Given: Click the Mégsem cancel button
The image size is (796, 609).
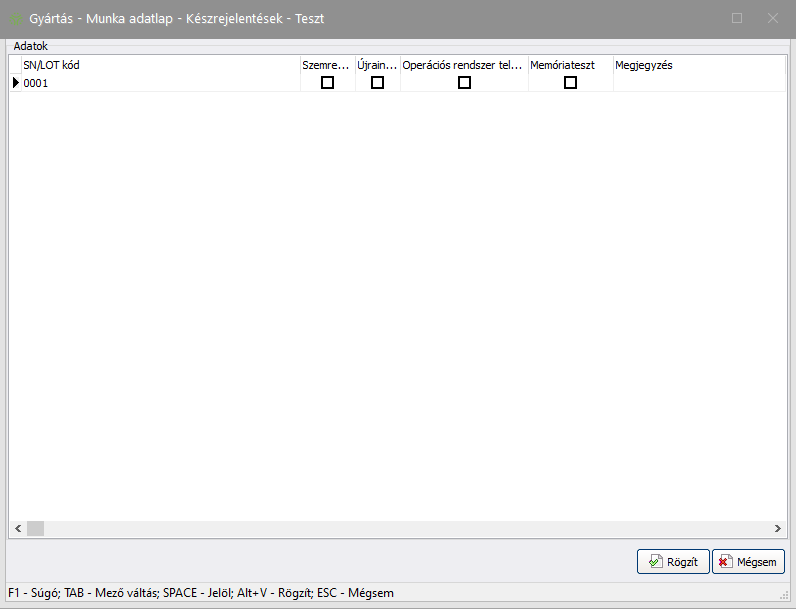Looking at the screenshot, I should [x=748, y=562].
